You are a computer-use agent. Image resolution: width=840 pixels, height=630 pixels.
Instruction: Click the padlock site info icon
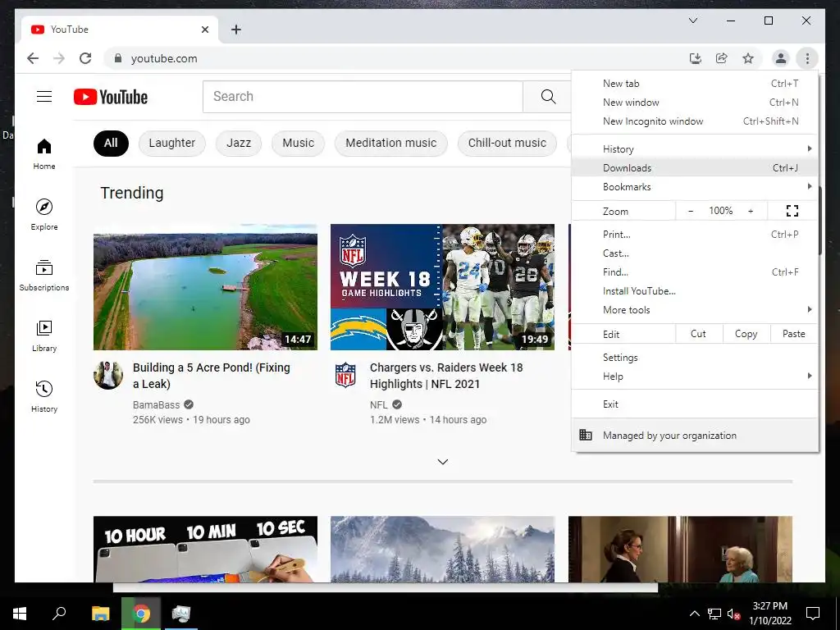(118, 58)
